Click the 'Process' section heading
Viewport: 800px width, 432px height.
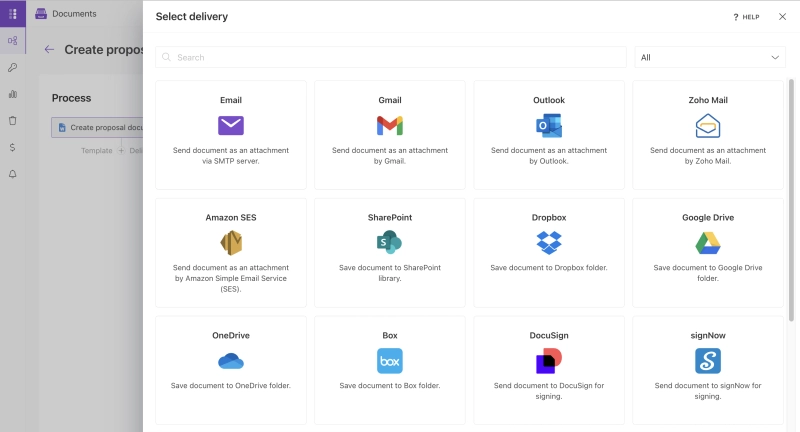[x=71, y=98]
